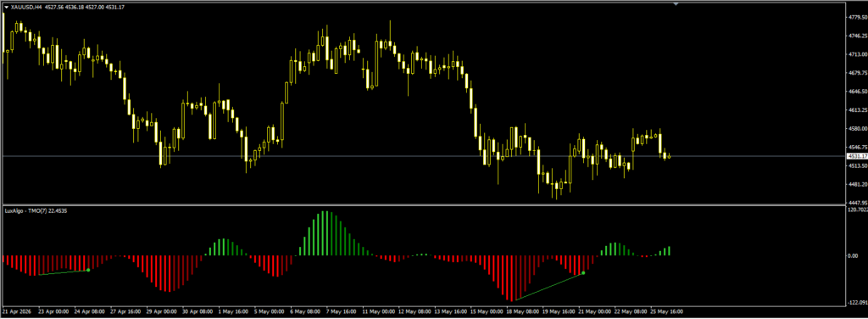
Task: Click the 23 Apr 00:00 time label
Action: [53, 311]
